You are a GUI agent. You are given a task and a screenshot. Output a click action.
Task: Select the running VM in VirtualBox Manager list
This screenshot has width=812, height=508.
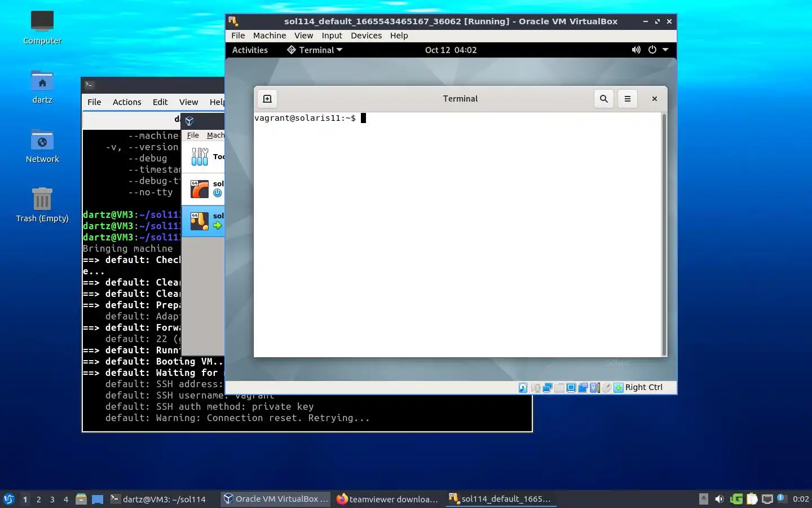coord(203,221)
